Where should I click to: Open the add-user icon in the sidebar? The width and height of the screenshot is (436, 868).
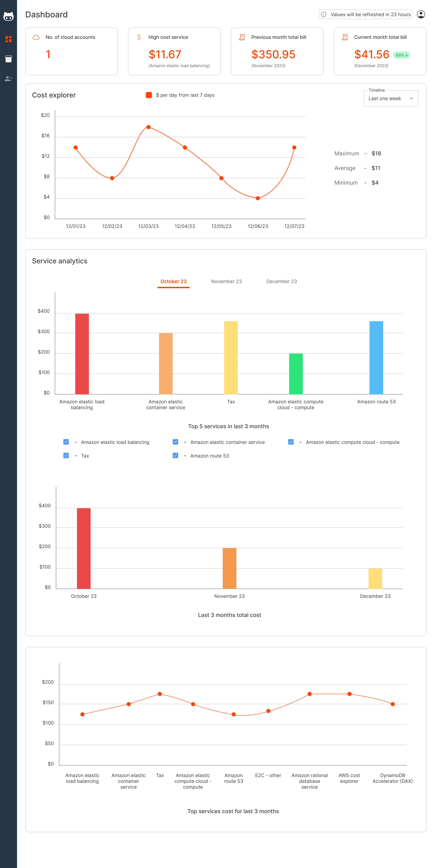[x=8, y=78]
